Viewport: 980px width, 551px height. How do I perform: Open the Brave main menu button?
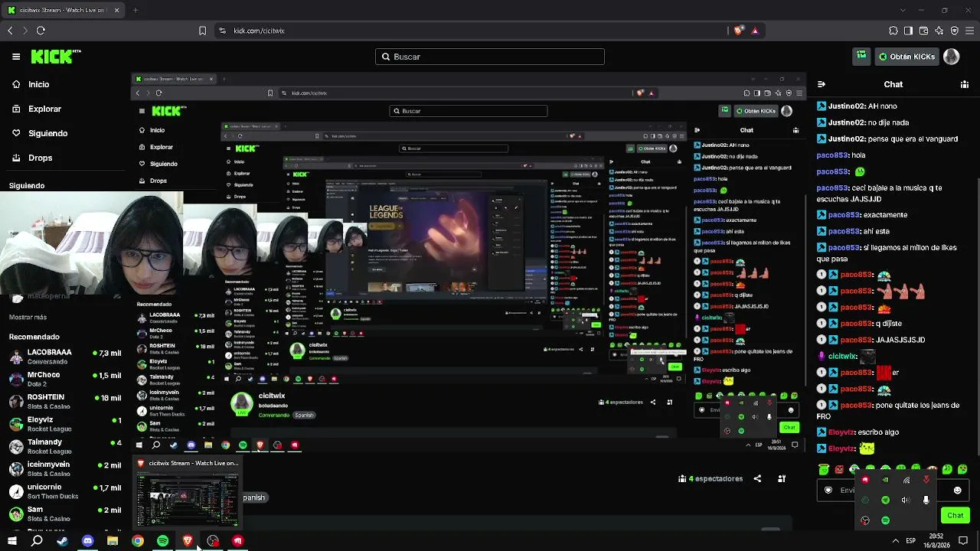point(970,31)
